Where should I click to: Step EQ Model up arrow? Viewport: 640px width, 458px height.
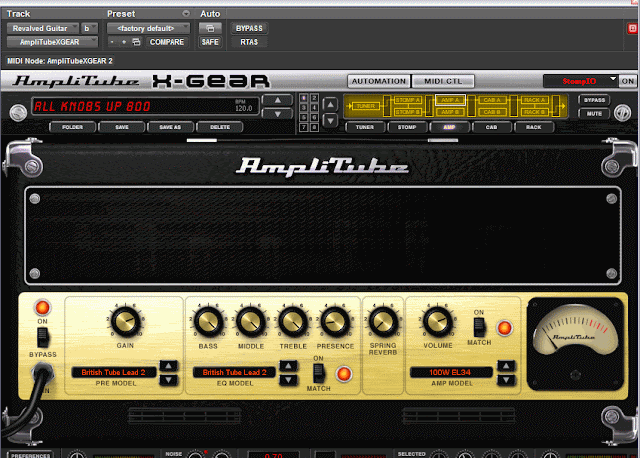(x=289, y=365)
